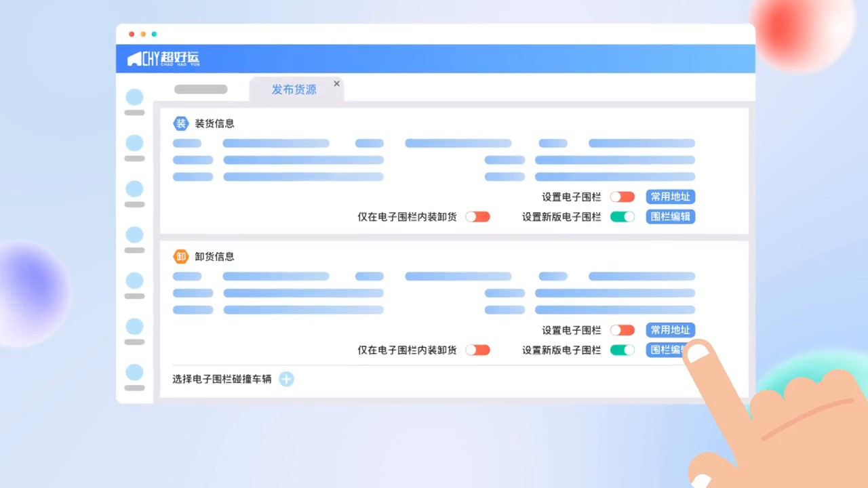This screenshot has width=868, height=488.
Task: Turn on 仅在电子围栏内装卸货 in 卸货信息 section
Action: 477,350
